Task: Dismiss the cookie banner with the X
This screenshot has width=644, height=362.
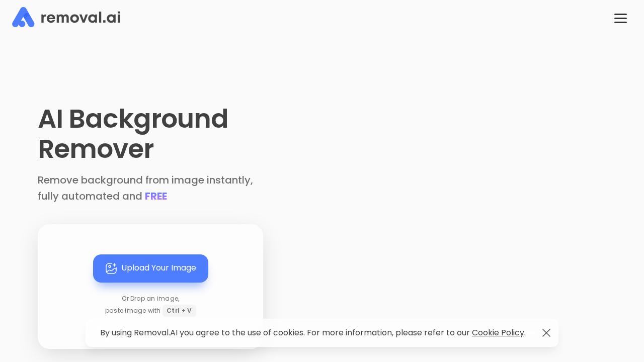Action: pyautogui.click(x=546, y=333)
